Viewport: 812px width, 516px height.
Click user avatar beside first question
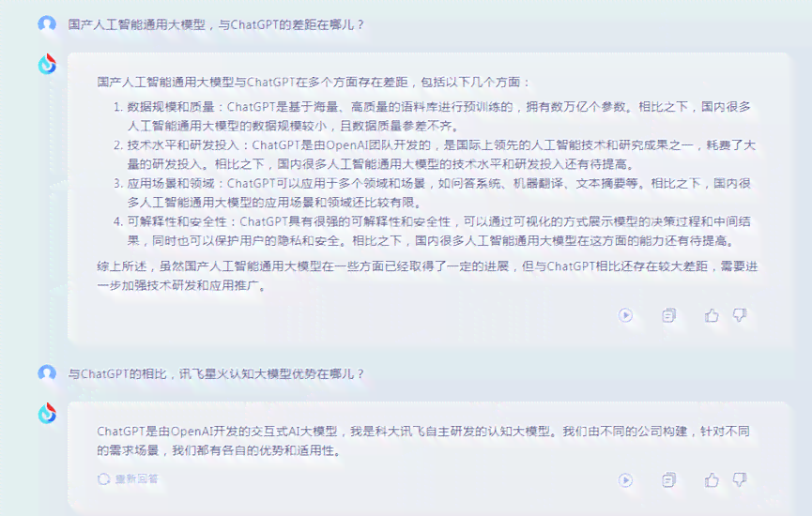(x=47, y=23)
